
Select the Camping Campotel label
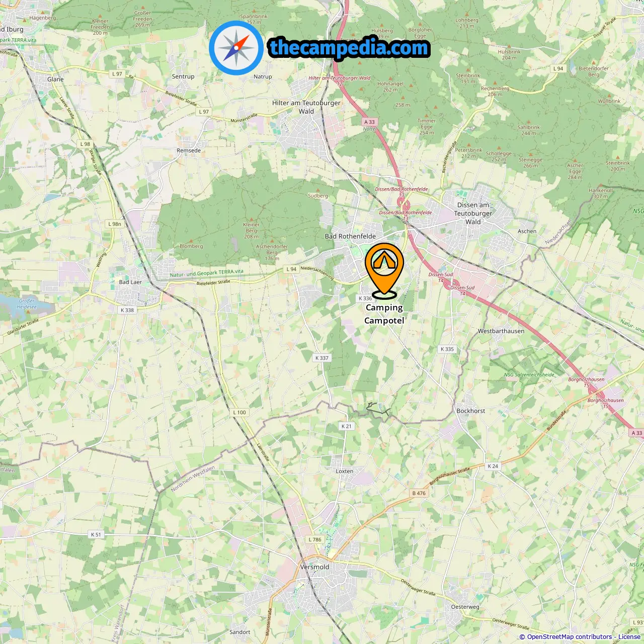(x=384, y=314)
